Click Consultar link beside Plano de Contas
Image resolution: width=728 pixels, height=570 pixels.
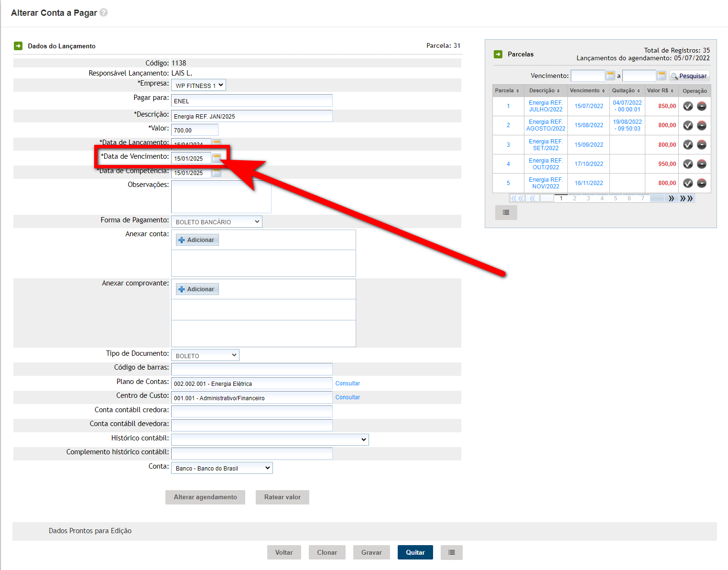(x=348, y=384)
